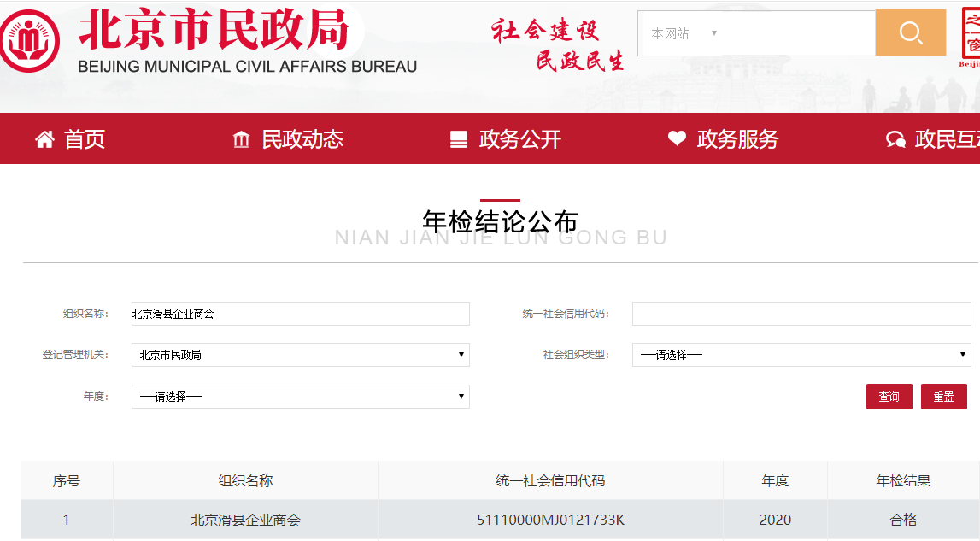980x541 pixels.
Task: Click the building icon beside 民政动态
Action: [241, 138]
